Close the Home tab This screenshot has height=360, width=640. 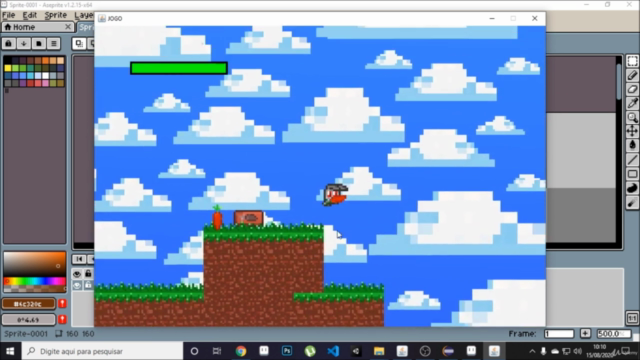(x=68, y=27)
